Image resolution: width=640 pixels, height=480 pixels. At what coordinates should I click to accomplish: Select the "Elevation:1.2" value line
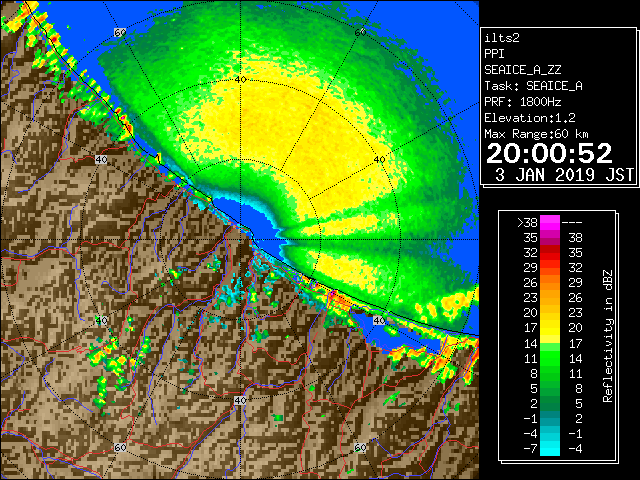(x=530, y=118)
